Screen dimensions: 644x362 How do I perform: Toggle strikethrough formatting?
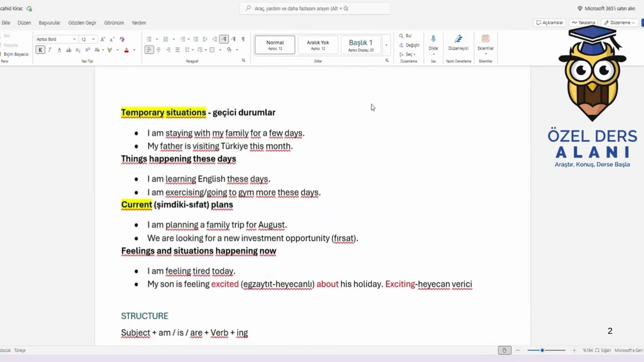pos(68,50)
